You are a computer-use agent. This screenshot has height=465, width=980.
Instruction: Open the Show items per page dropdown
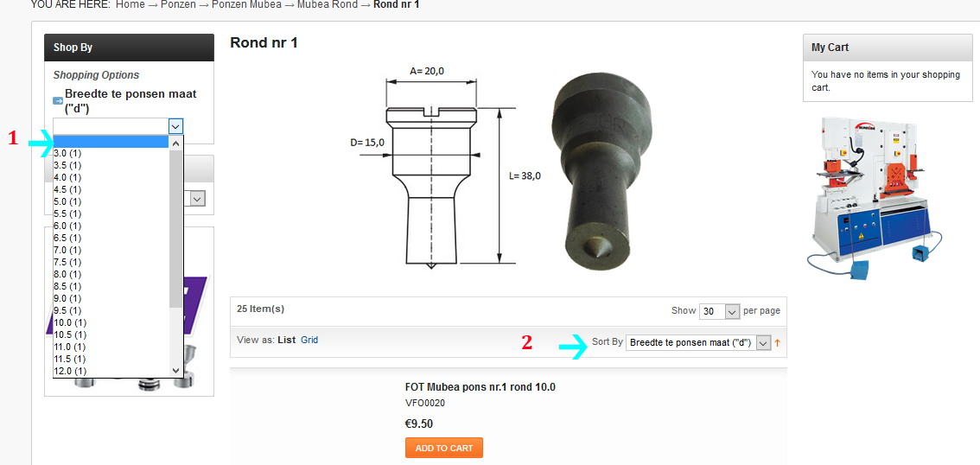(x=719, y=310)
